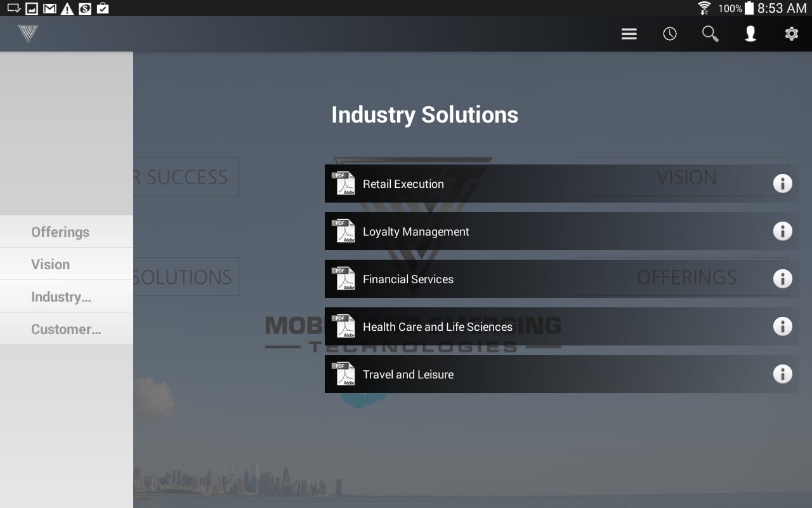Tap the battery status icon
This screenshot has width=812, height=508.
pos(749,8)
